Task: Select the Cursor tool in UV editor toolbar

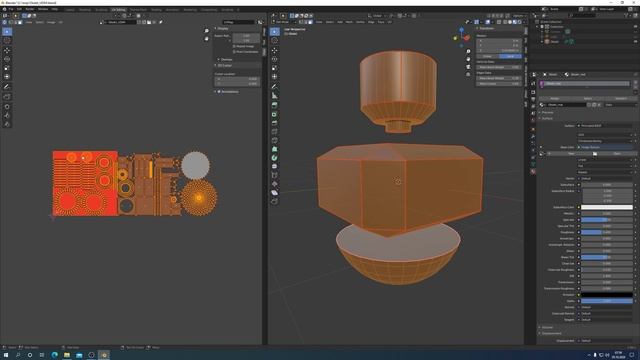Action: pyautogui.click(x=7, y=40)
